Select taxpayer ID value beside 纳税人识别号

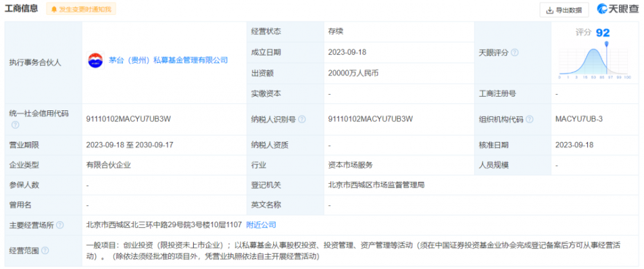[x=370, y=119]
